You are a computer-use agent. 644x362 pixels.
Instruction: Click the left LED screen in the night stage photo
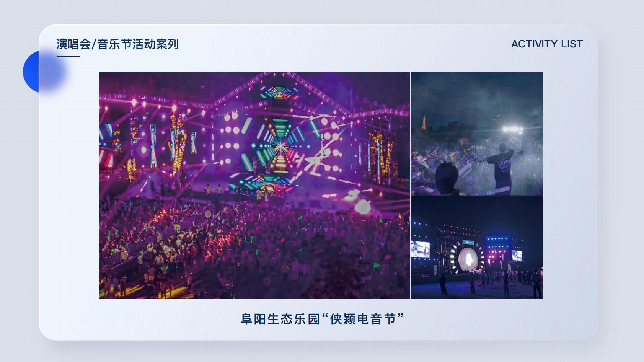421,249
